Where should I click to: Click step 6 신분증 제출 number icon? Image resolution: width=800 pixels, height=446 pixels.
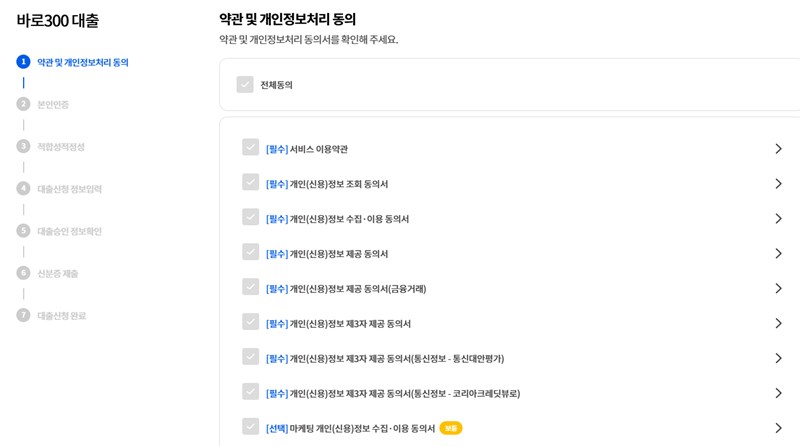tap(23, 273)
